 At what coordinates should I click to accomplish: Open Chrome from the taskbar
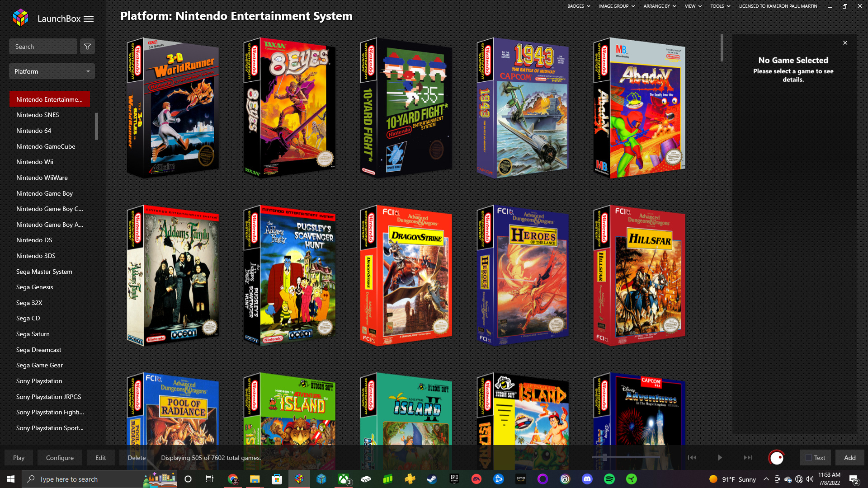(x=233, y=479)
